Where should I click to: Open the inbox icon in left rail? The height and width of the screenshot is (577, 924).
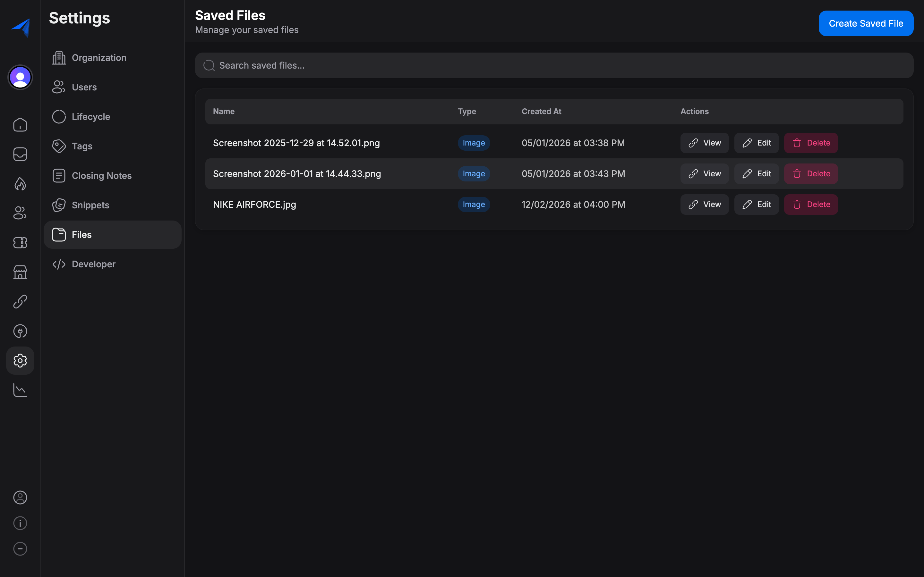20,154
